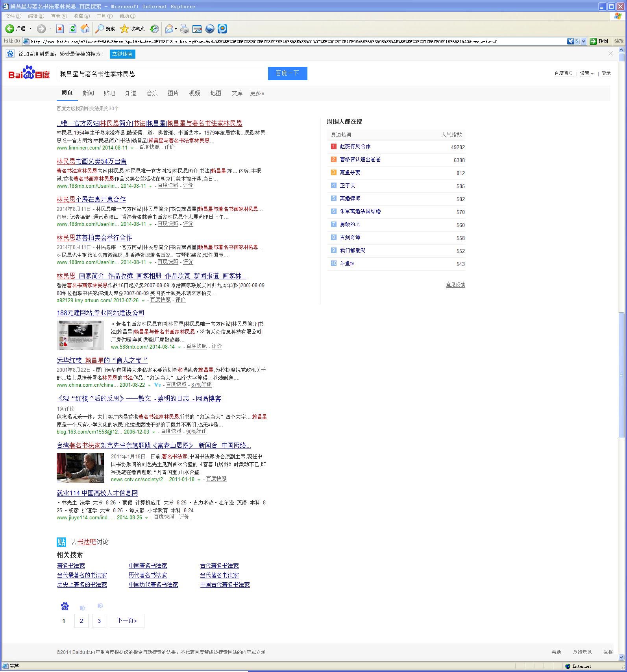This screenshot has width=627, height=672.
Task: Expand arrow next to www.linminen.com result
Action: click(x=132, y=148)
